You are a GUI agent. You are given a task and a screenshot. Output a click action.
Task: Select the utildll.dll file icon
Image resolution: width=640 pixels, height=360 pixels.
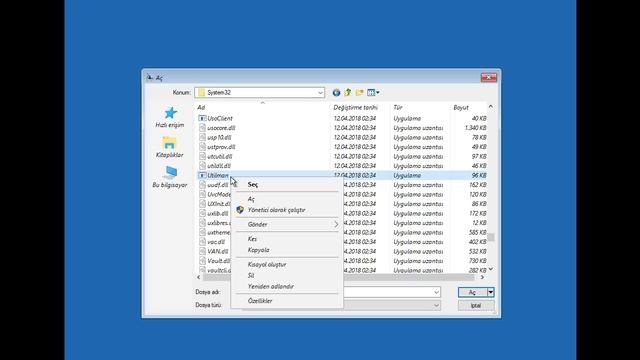click(x=202, y=166)
